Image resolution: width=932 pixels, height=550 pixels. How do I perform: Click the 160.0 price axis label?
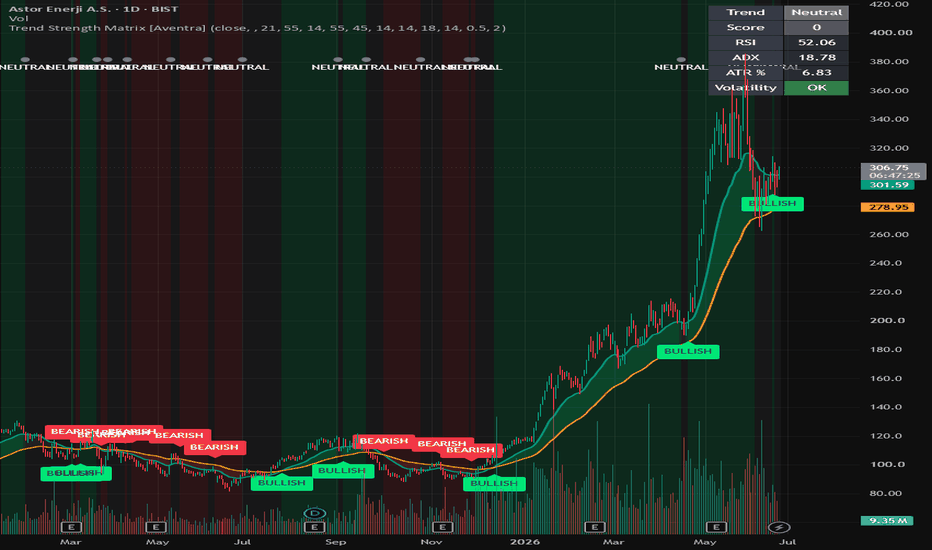pos(885,378)
